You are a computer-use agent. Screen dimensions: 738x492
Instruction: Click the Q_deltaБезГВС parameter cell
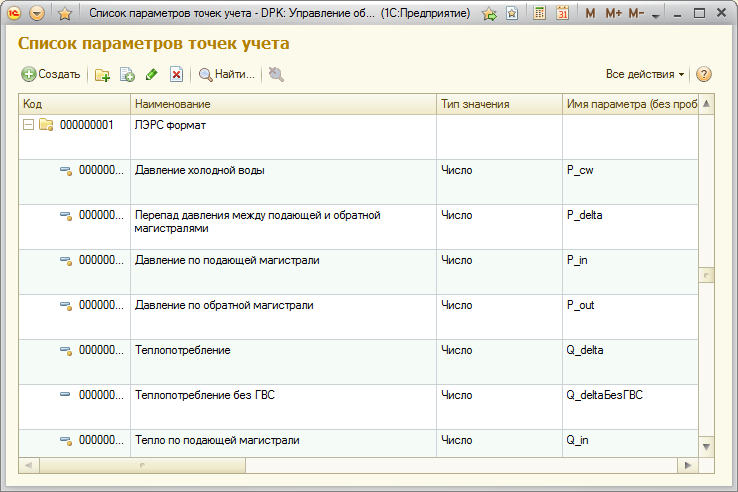(630, 407)
